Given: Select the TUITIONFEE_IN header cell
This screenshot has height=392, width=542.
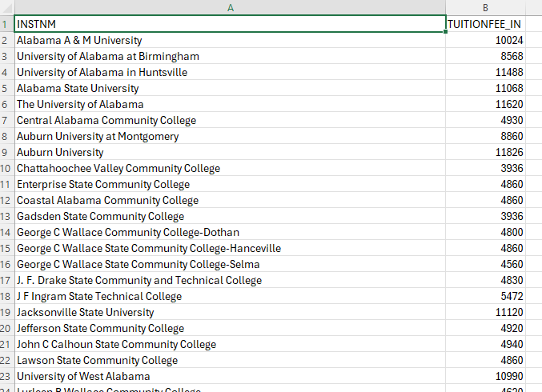Looking at the screenshot, I should coord(485,24).
